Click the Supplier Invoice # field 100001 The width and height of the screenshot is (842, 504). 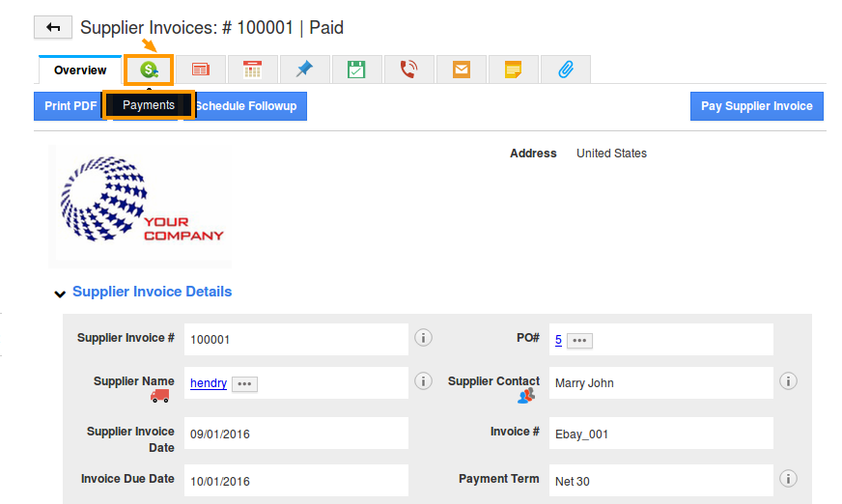click(x=295, y=339)
